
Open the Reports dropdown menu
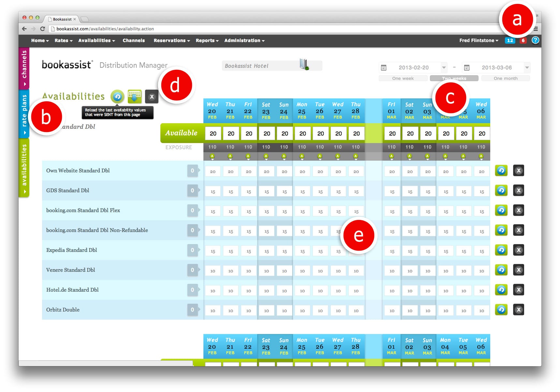207,40
